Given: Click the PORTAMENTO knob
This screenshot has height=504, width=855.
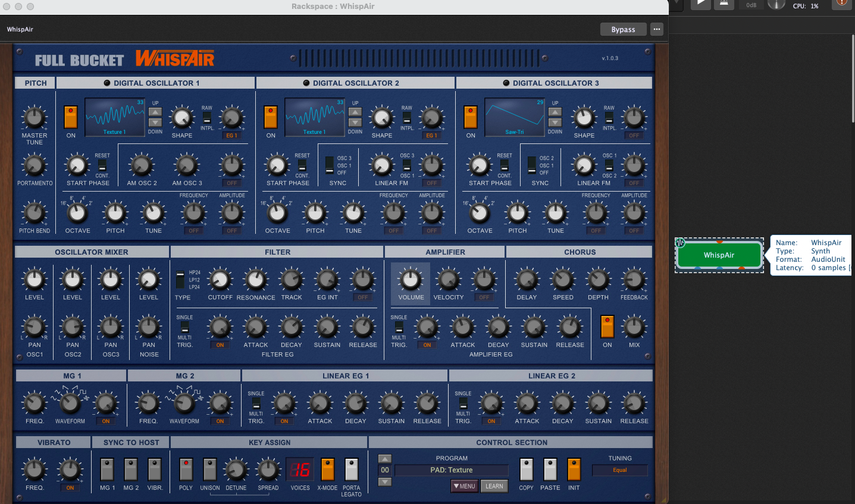Looking at the screenshot, I should coord(35,165).
